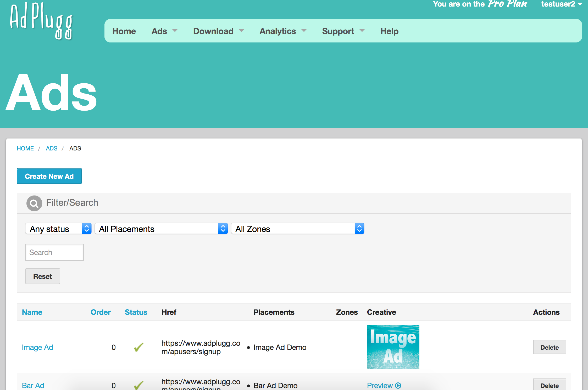
Task: Open the Image Ad creative thumbnail
Action: coord(393,347)
